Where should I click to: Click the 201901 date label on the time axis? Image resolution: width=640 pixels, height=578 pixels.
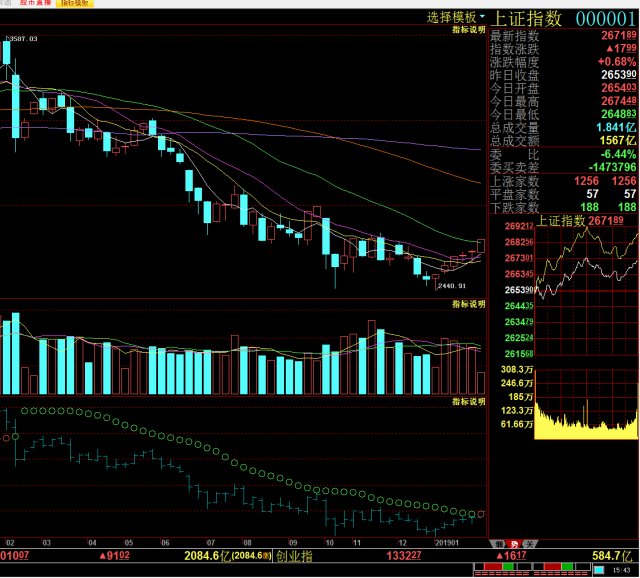click(447, 543)
